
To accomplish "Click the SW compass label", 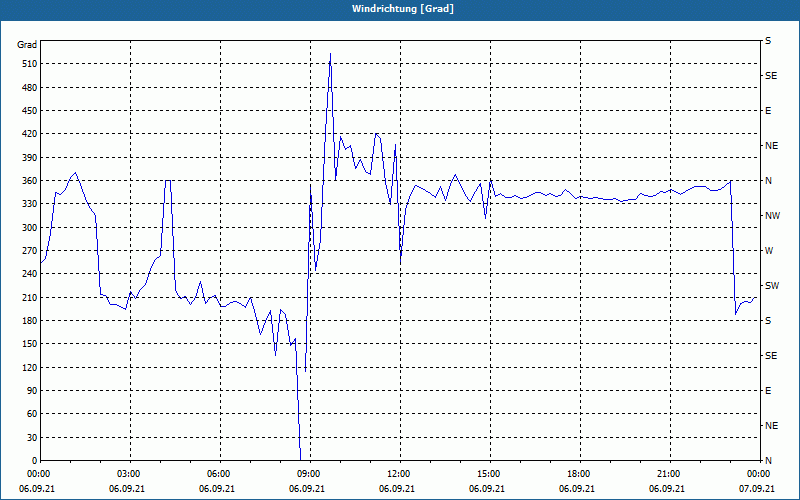I will tap(772, 286).
